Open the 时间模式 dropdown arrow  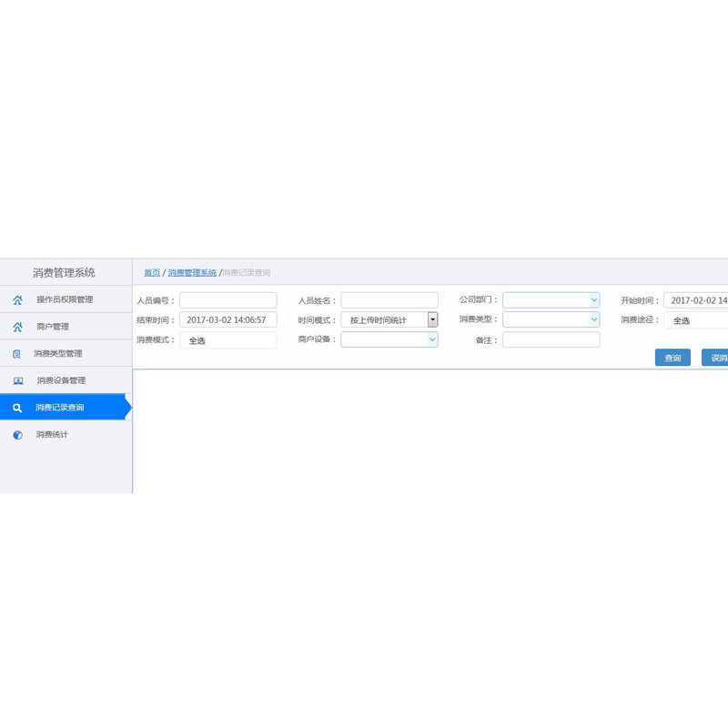tap(433, 319)
